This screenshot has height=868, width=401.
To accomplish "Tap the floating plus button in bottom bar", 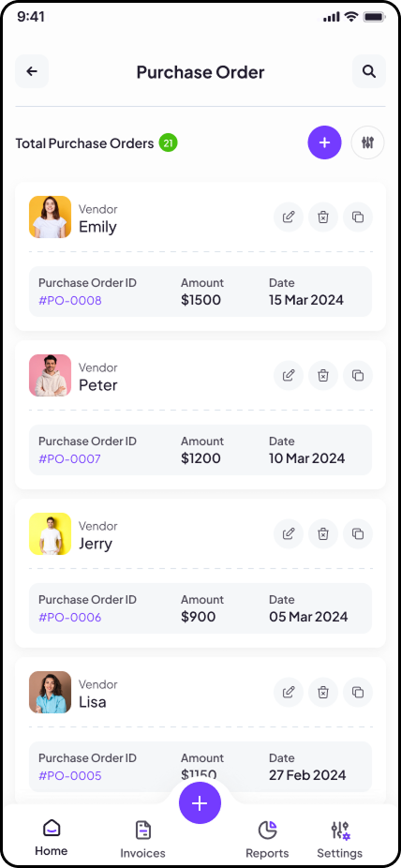I will click(x=200, y=803).
